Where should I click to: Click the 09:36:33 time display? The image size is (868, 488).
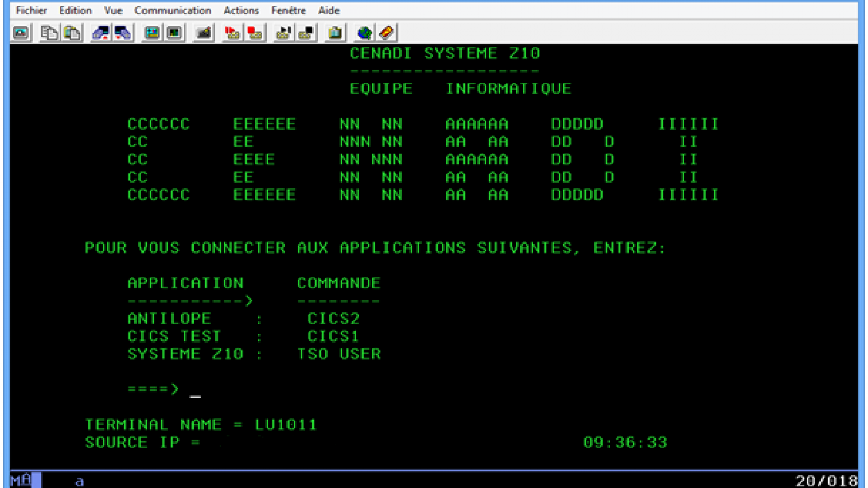(x=625, y=443)
